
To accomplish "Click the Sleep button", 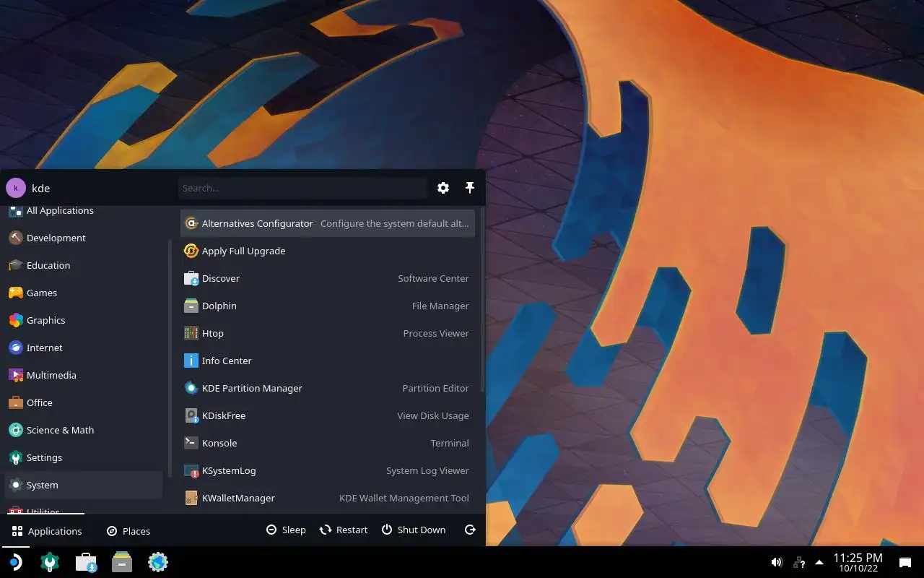I will click(286, 530).
